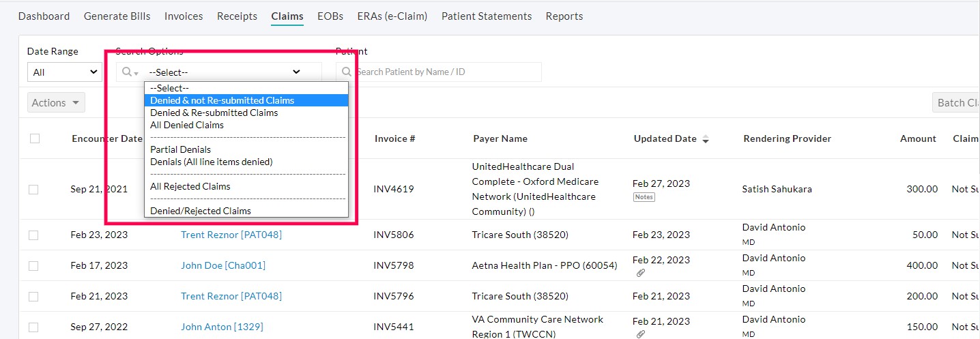Tick the select-all checkbox in the table header
Image resolution: width=980 pixels, height=339 pixels.
(x=35, y=138)
